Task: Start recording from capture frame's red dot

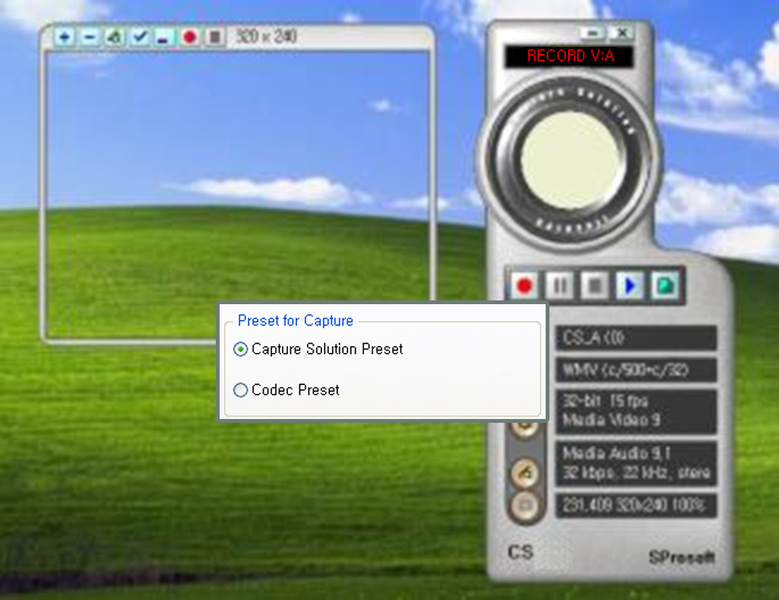Action: coord(190,37)
